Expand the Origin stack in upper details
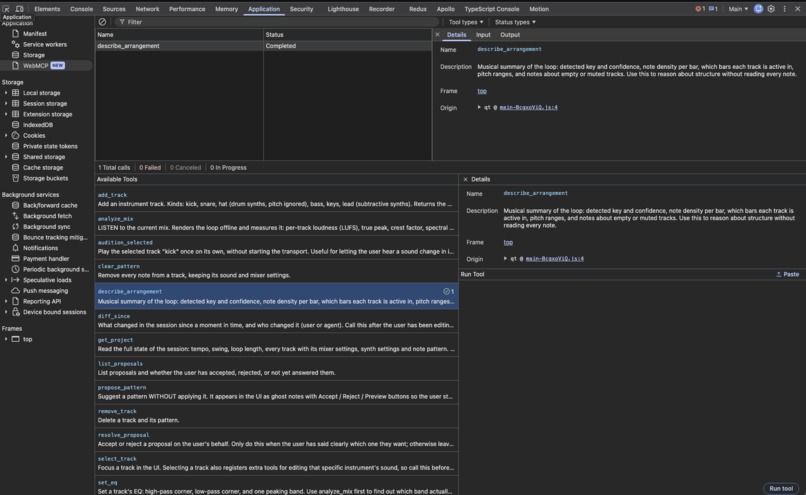 pos(479,107)
